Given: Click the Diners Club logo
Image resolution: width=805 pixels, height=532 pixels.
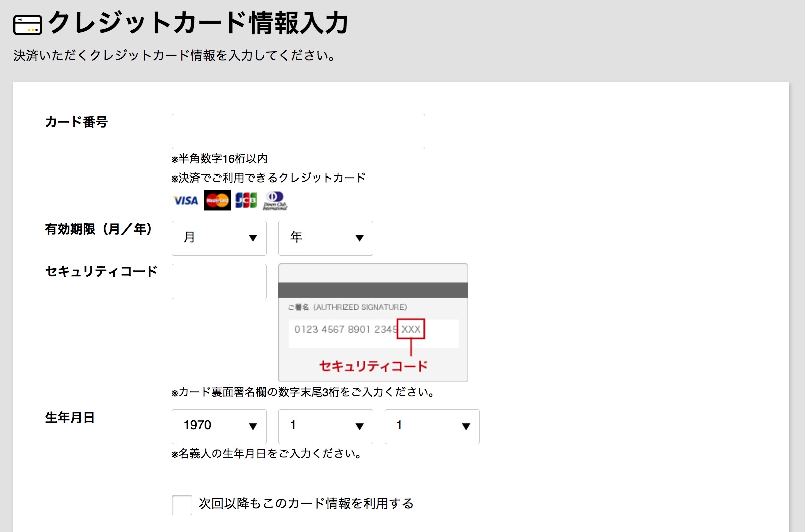Looking at the screenshot, I should (275, 201).
